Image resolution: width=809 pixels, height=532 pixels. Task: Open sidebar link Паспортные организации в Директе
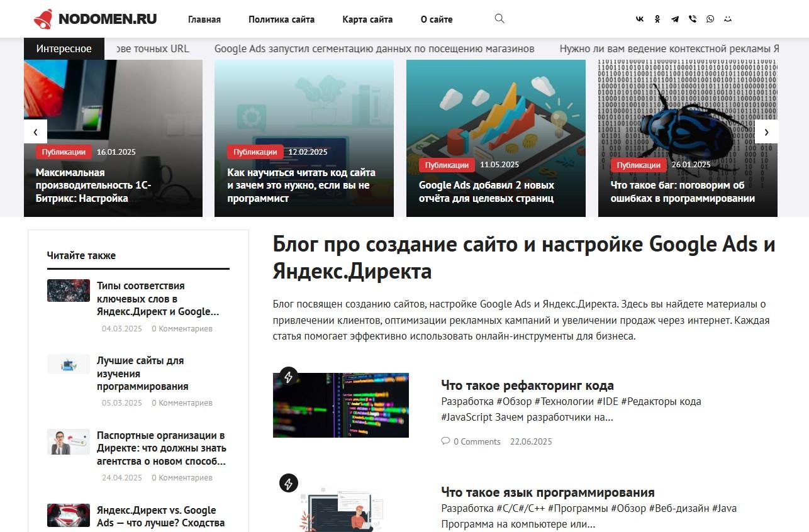(x=162, y=448)
